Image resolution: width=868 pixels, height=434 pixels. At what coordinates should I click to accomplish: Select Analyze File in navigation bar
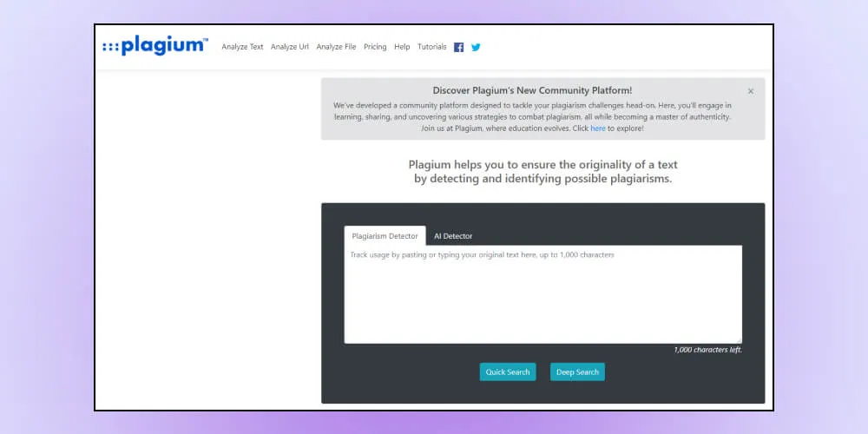tap(336, 47)
